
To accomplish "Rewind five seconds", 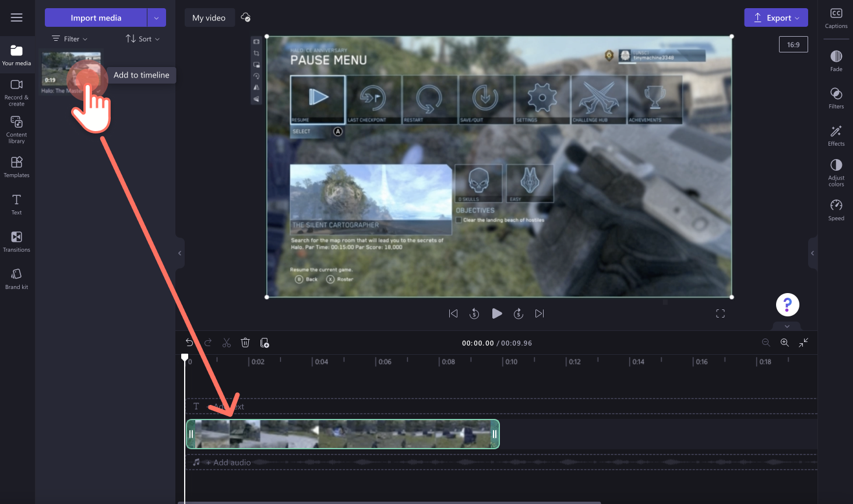I will (x=474, y=313).
